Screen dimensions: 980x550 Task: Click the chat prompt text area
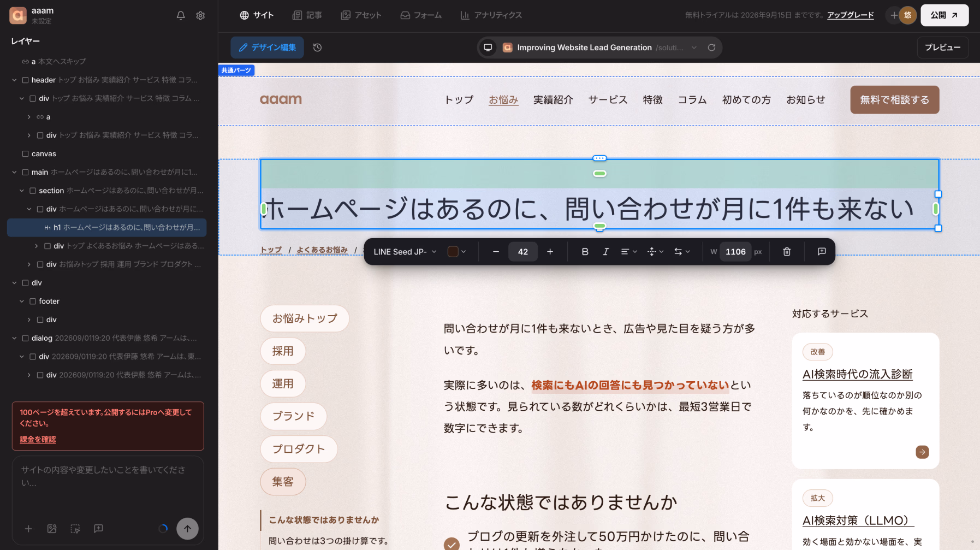107,486
